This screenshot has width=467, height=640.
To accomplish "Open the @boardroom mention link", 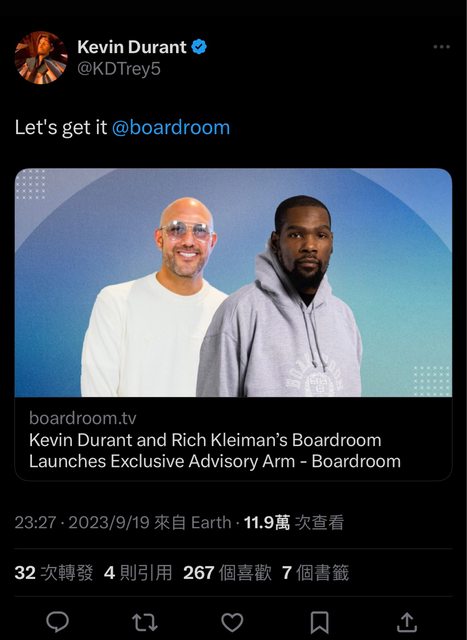I will [171, 127].
